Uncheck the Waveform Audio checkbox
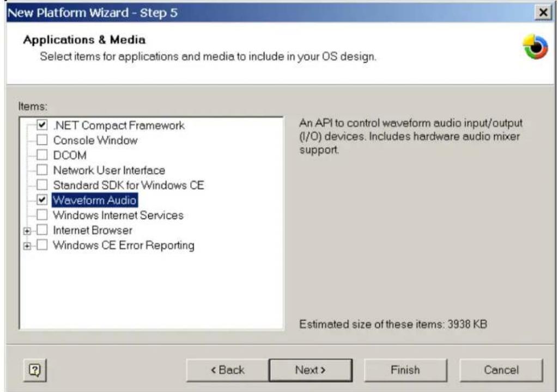 pos(42,200)
